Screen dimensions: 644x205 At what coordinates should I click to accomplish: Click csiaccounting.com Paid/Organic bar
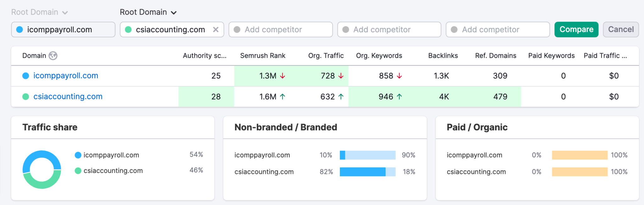pyautogui.click(x=580, y=172)
